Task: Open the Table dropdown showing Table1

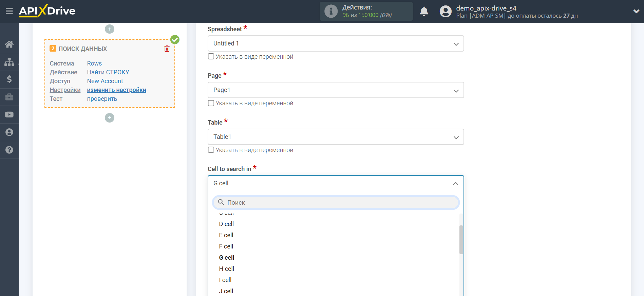Action: (x=335, y=137)
